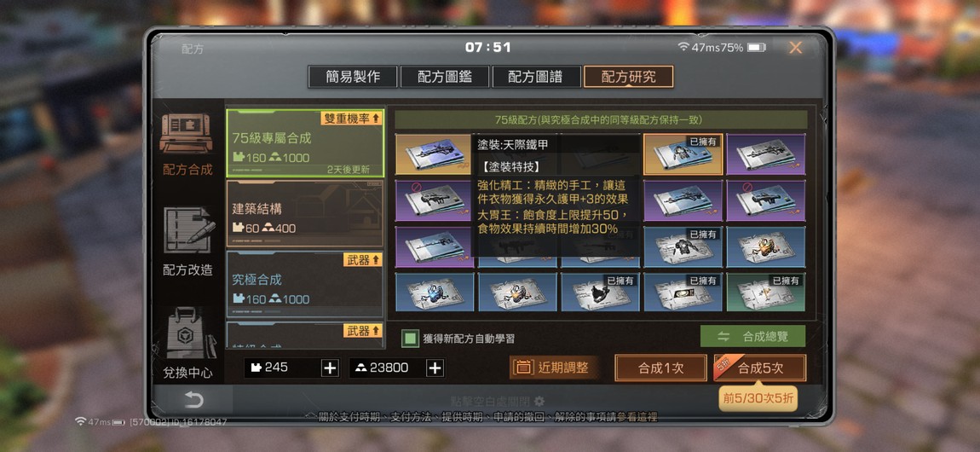Select the 究極合成 weapon category

click(x=304, y=285)
